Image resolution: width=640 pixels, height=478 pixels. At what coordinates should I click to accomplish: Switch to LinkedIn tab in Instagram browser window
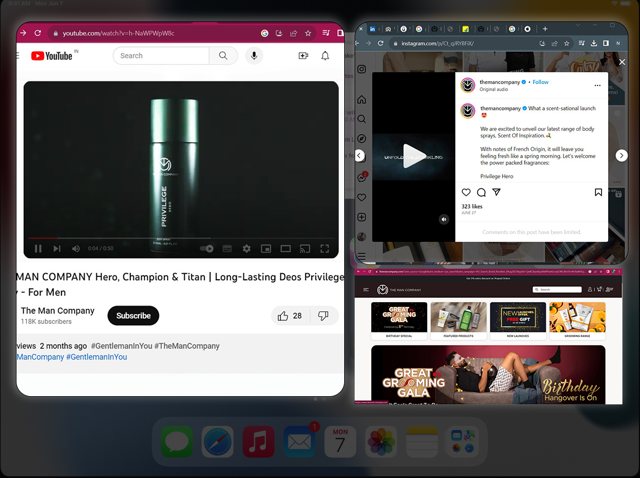pyautogui.click(x=372, y=29)
